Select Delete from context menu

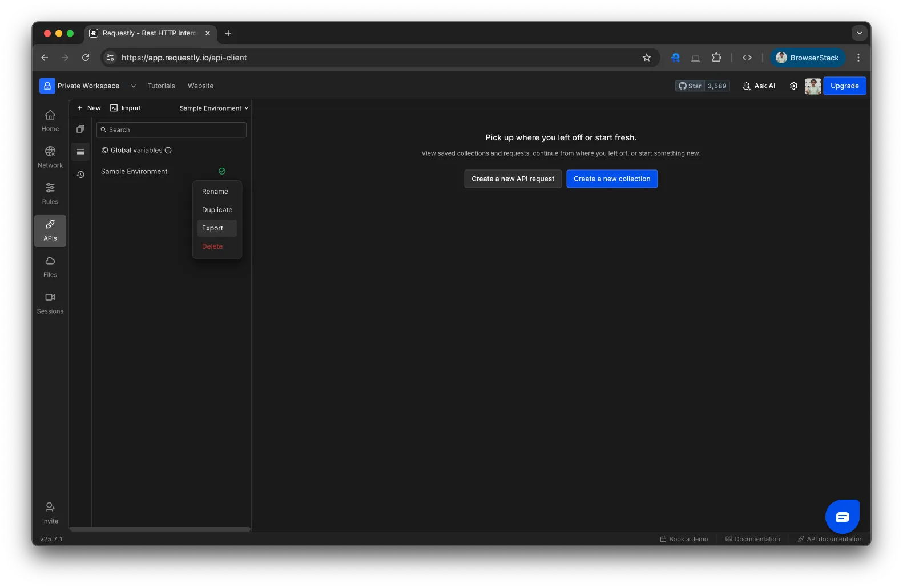(x=217, y=246)
